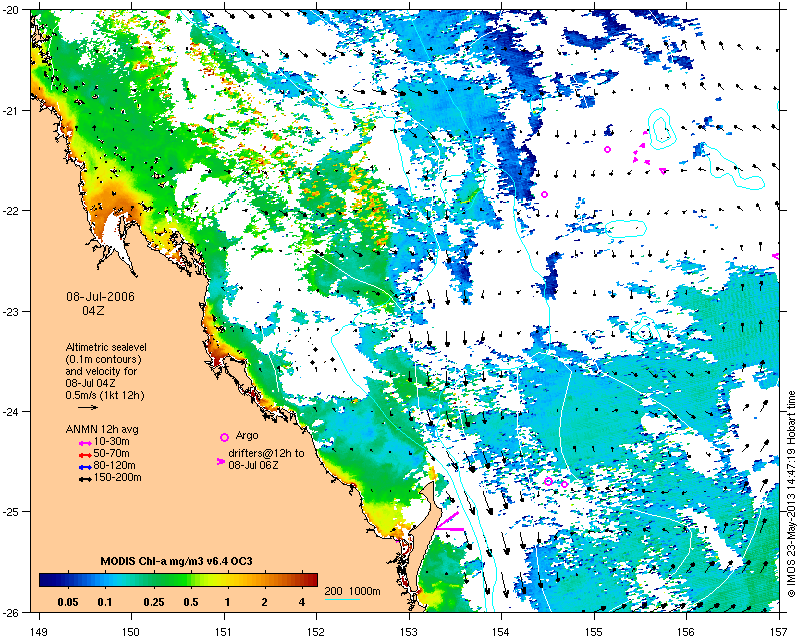Click the '157' longitude axis label
This screenshot has height=640, width=800.
[x=779, y=632]
